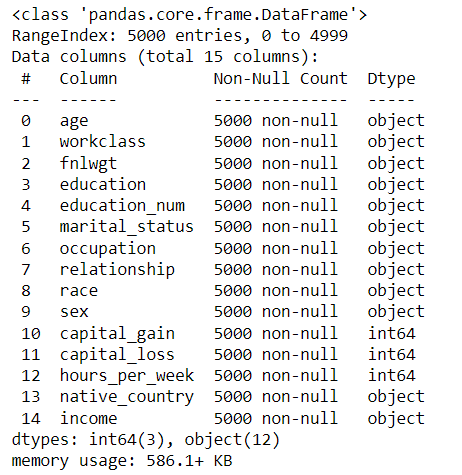This screenshot has height=475, width=462.
Task: Click the 'memory usage: 586.1+ KB' line
Action: pyautogui.click(x=122, y=461)
